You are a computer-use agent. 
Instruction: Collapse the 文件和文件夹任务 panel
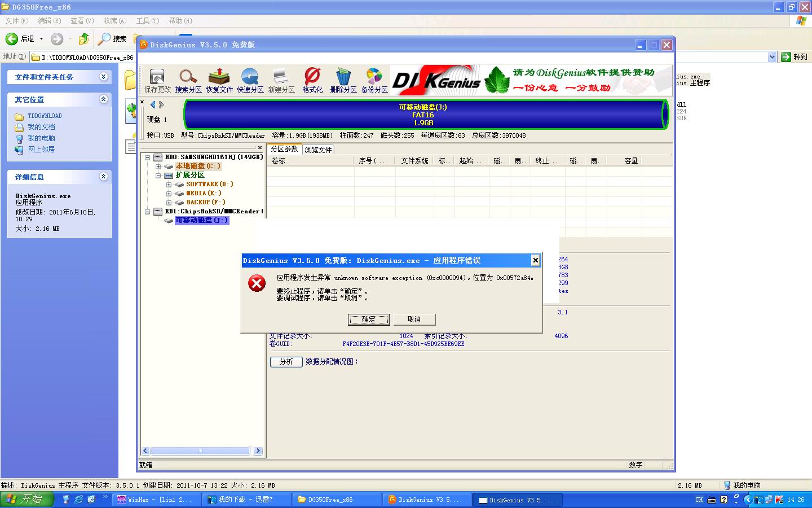coord(103,77)
